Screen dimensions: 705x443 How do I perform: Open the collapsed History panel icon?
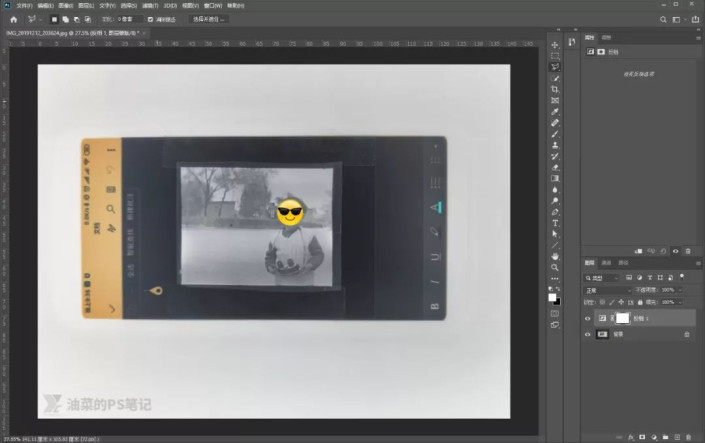[571, 42]
